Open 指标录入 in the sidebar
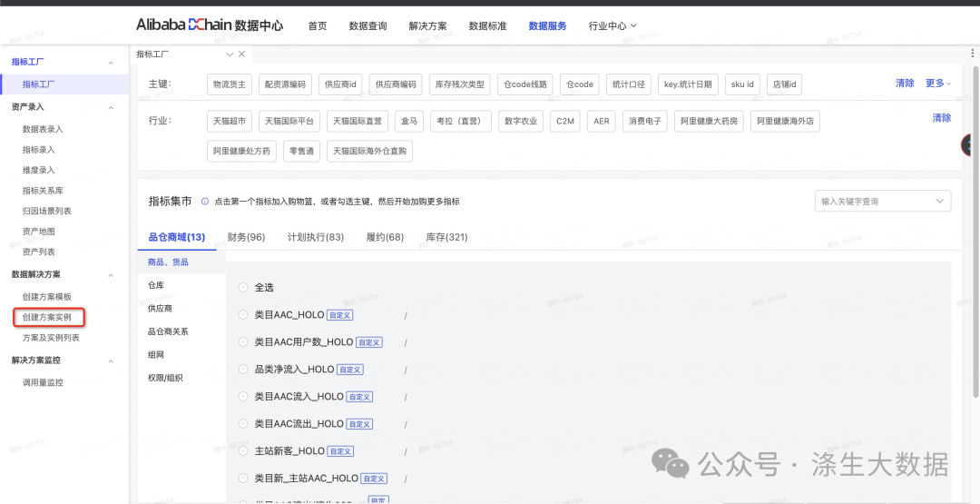 click(x=39, y=150)
